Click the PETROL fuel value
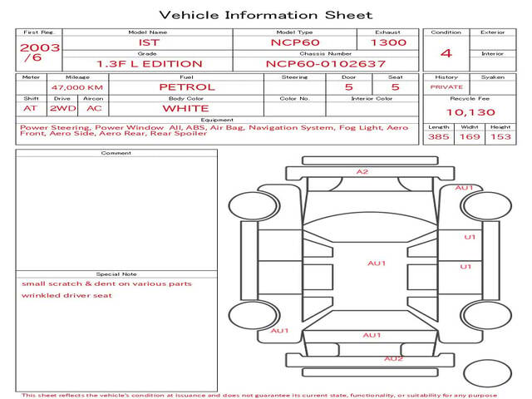This screenshot has height=399, width=532. point(186,86)
